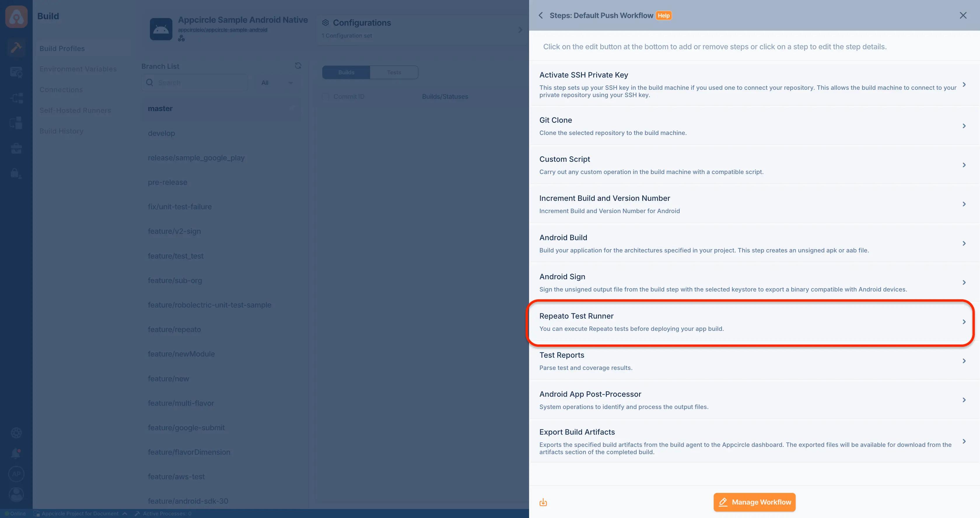Click the user profile avatar icon in sidebar
Viewport: 980px width, 518px height.
tap(16, 494)
